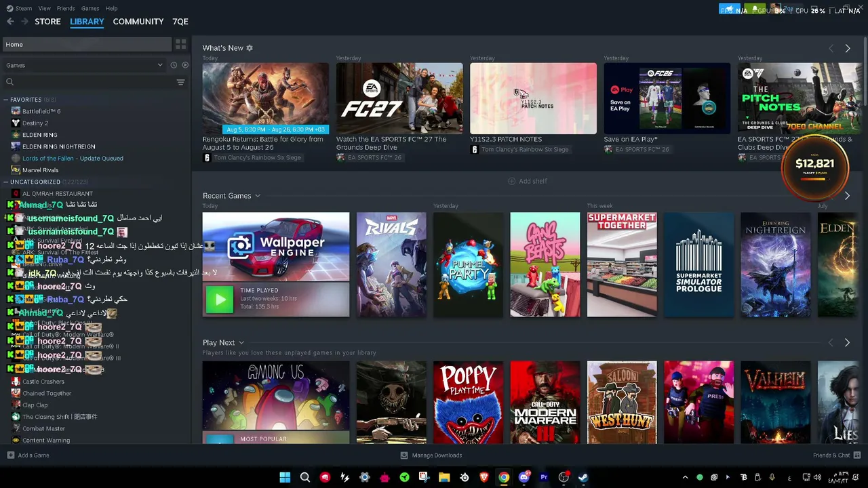Open Supermarket Simulator Prologue game cover
Image resolution: width=868 pixels, height=488 pixels.
click(698, 264)
